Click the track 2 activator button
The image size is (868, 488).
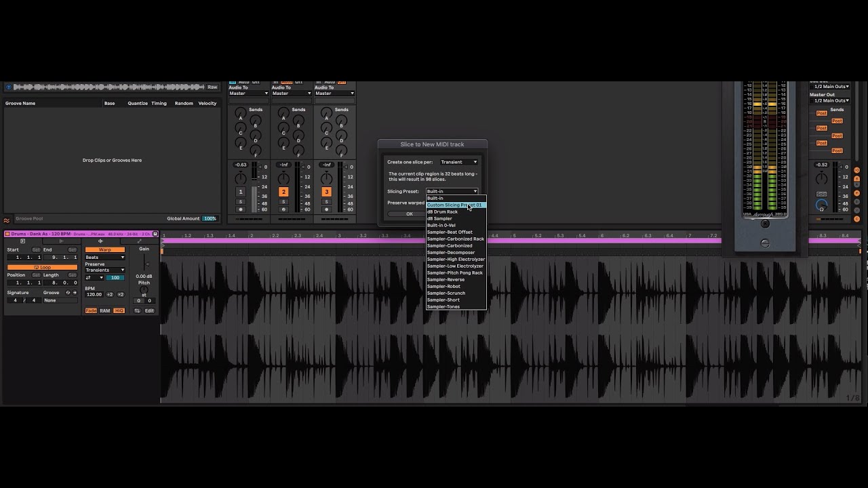[x=283, y=192]
